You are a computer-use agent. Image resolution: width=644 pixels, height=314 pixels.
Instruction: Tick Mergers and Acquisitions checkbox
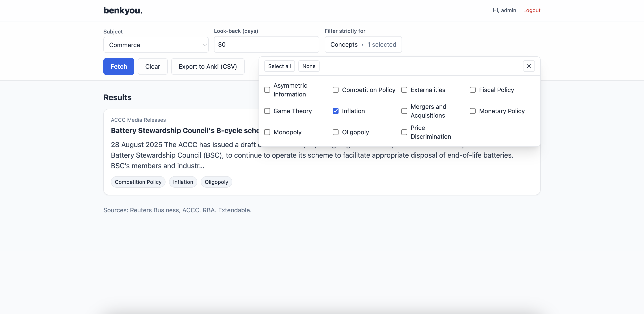click(404, 111)
